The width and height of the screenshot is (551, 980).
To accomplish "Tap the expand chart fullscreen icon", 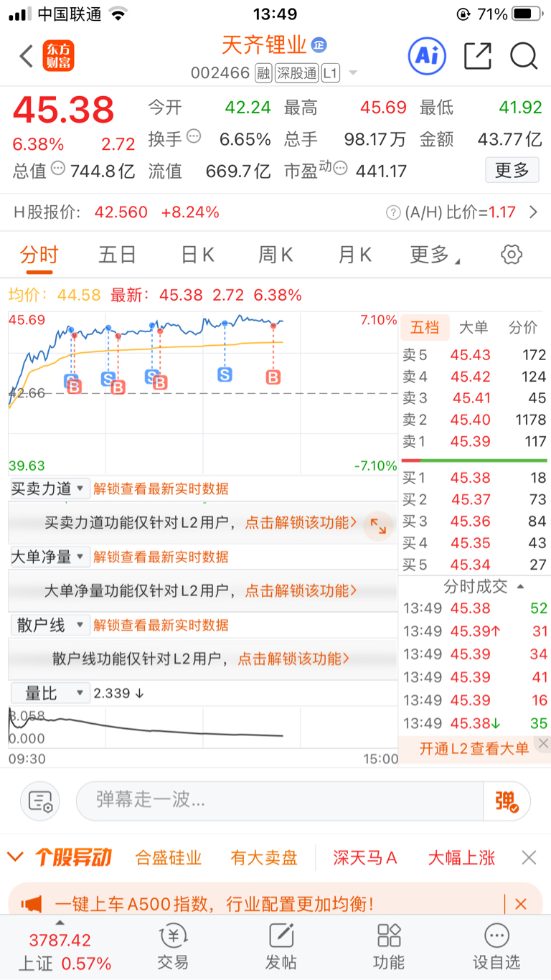I will click(x=377, y=527).
